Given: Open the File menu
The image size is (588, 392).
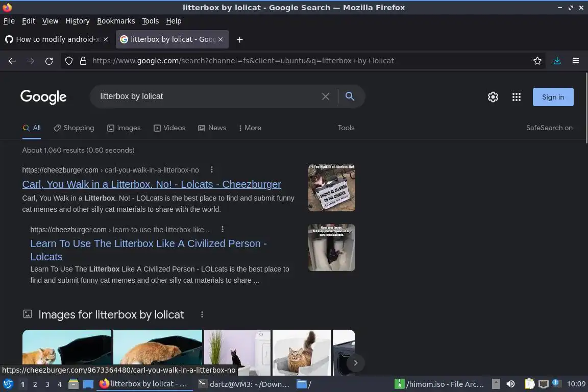Looking at the screenshot, I should [9, 21].
